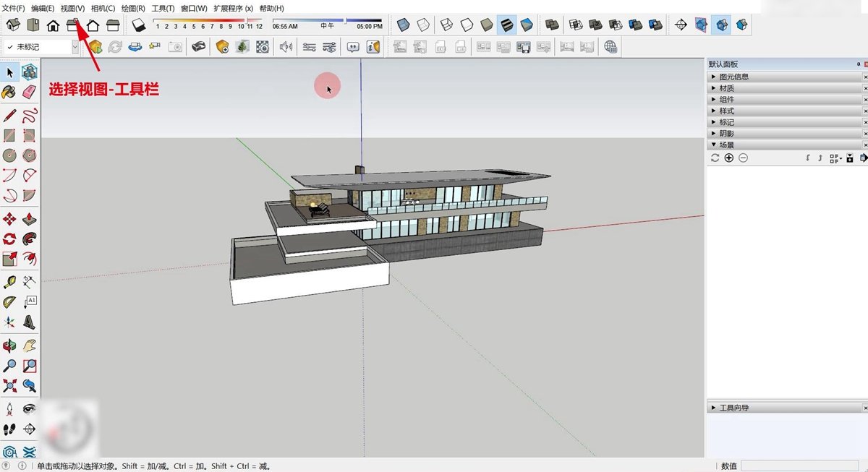Screen dimensions: 868x472
Task: Click month 6 on date slider
Action: (x=203, y=26)
